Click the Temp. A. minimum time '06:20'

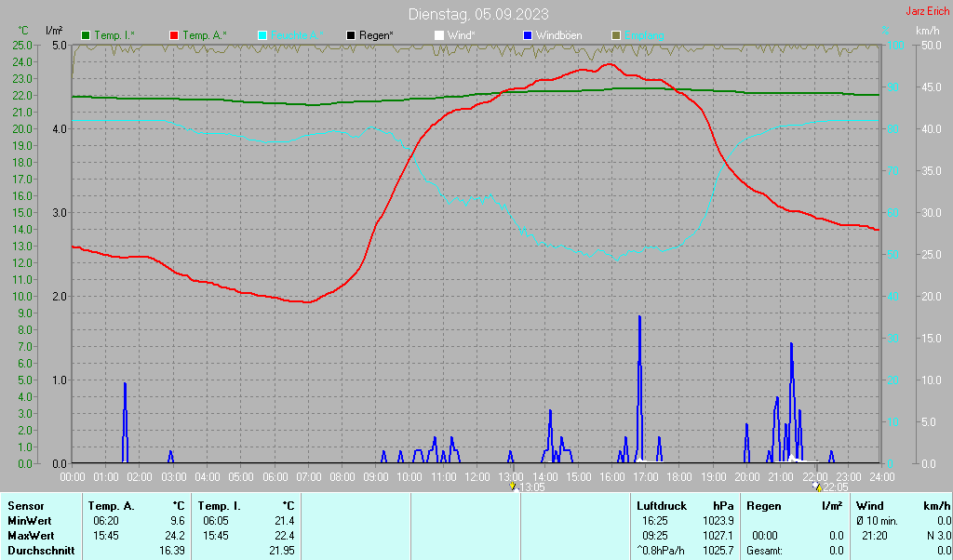point(106,521)
